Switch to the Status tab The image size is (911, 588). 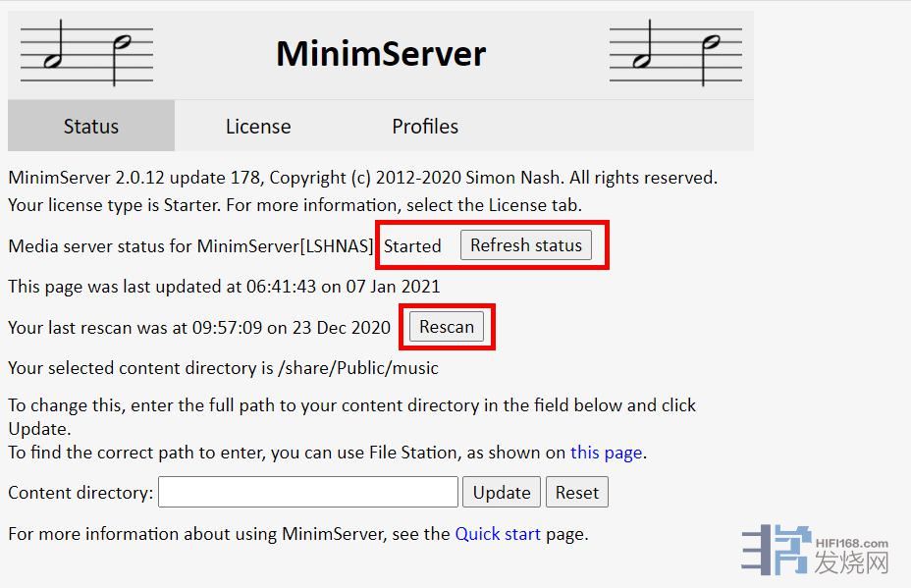click(x=90, y=127)
